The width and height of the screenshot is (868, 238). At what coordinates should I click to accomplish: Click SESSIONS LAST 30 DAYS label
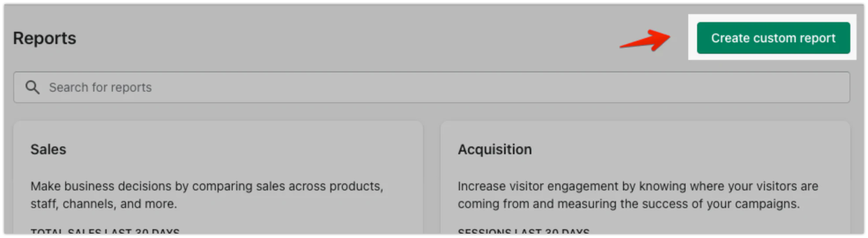(x=524, y=232)
